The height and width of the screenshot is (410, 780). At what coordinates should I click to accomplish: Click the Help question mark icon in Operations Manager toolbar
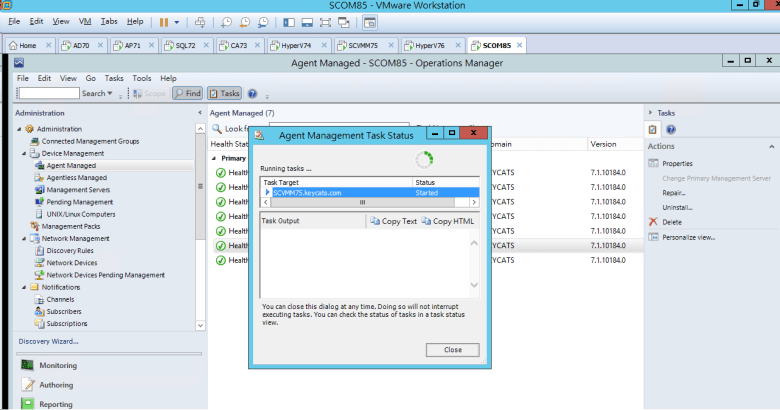coord(252,93)
